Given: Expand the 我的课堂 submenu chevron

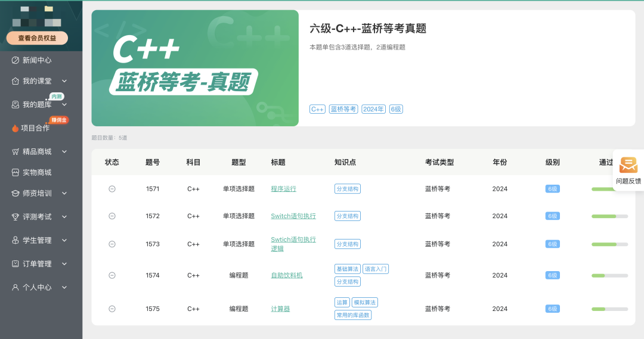Looking at the screenshot, I should click(x=64, y=81).
